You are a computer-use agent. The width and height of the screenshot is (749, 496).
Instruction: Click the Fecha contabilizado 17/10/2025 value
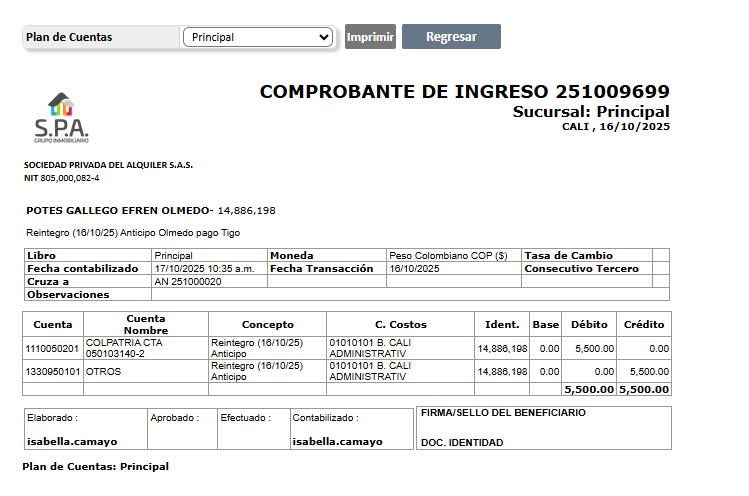pyautogui.click(x=204, y=269)
